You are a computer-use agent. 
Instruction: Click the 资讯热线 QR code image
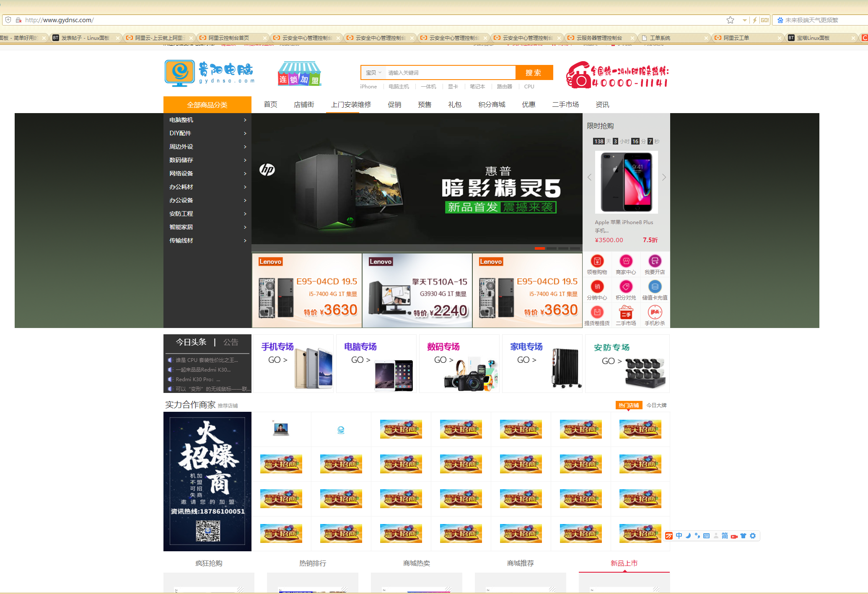tap(208, 531)
